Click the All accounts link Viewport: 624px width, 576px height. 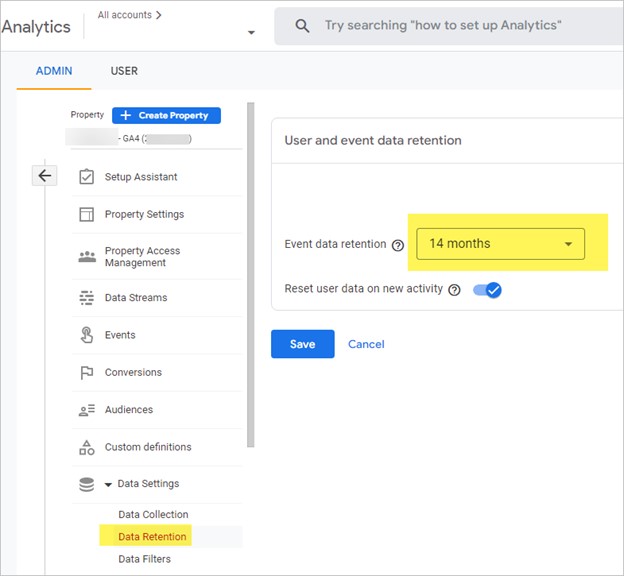point(125,15)
